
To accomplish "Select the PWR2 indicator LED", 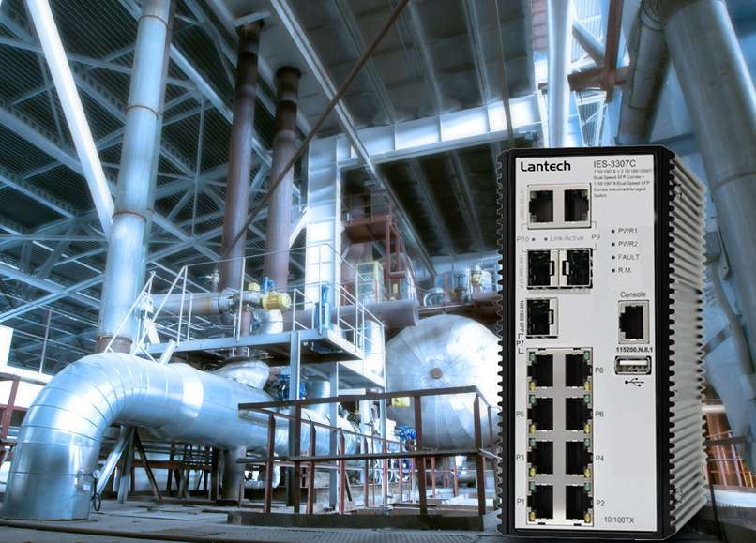I will (x=612, y=244).
